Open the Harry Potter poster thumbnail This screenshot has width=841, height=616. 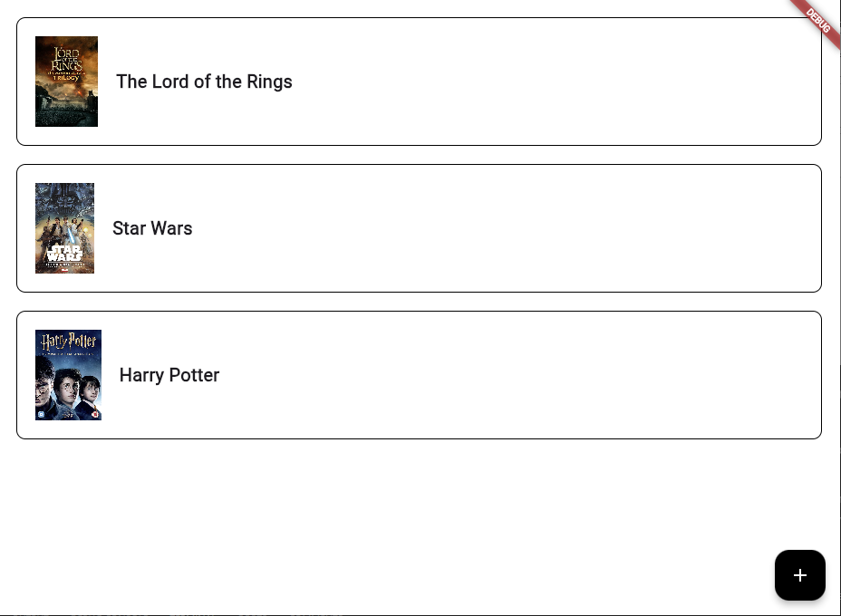(68, 375)
